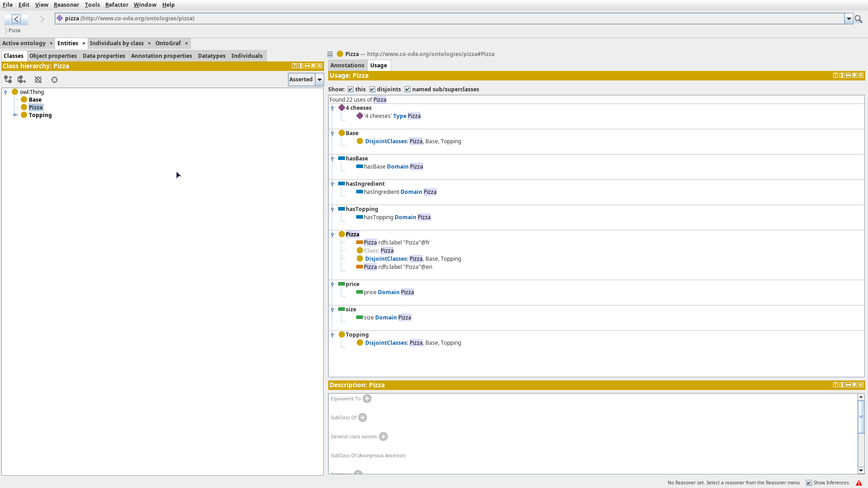
Task: Click the delete selected class icon
Action: coord(38,80)
